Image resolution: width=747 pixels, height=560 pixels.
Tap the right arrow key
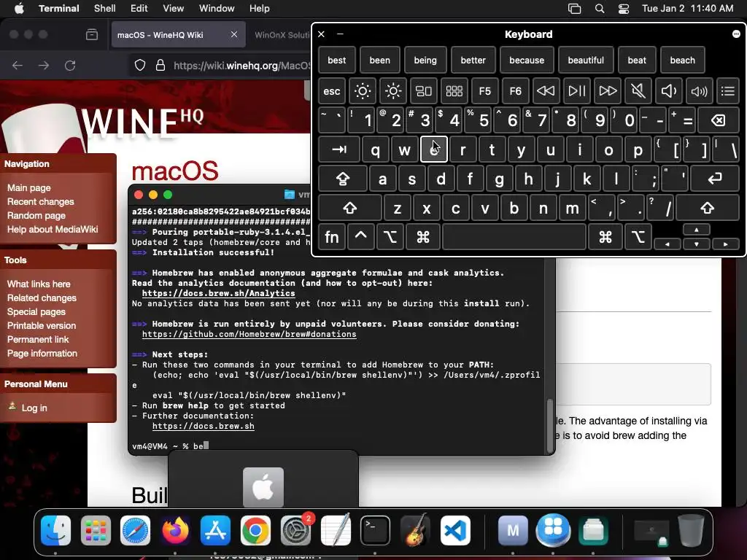click(x=726, y=244)
